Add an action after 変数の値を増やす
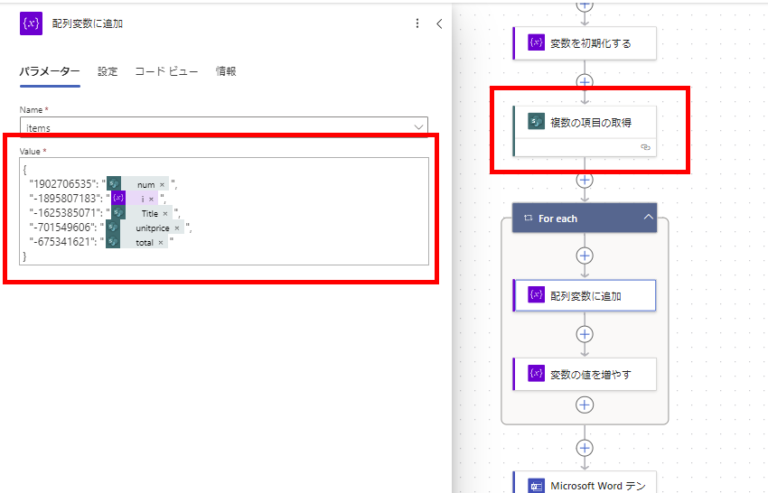Screen dimensions: 768x493 coord(584,405)
